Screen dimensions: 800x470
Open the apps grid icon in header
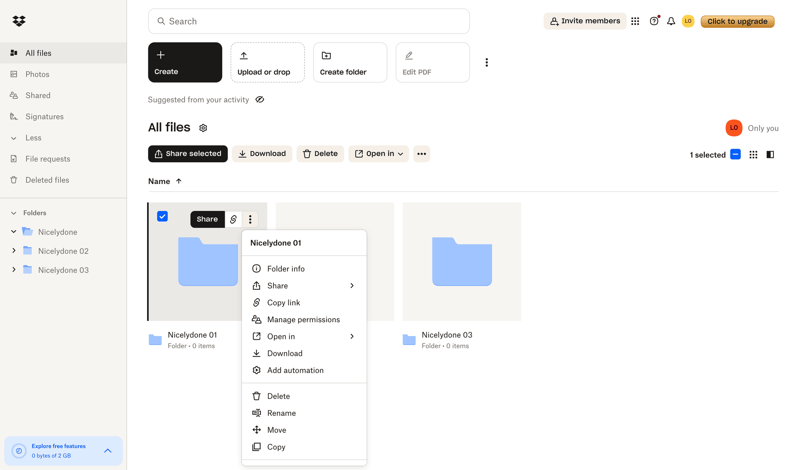coord(635,21)
